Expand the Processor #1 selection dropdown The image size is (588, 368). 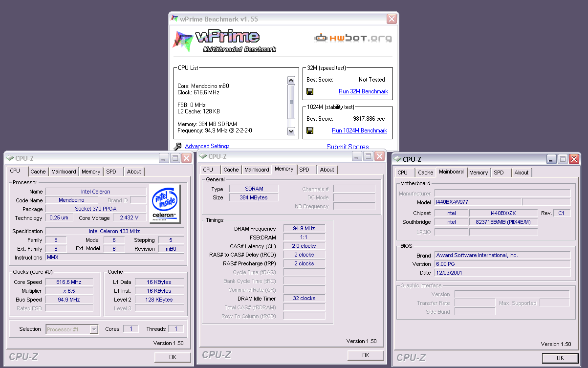94,329
